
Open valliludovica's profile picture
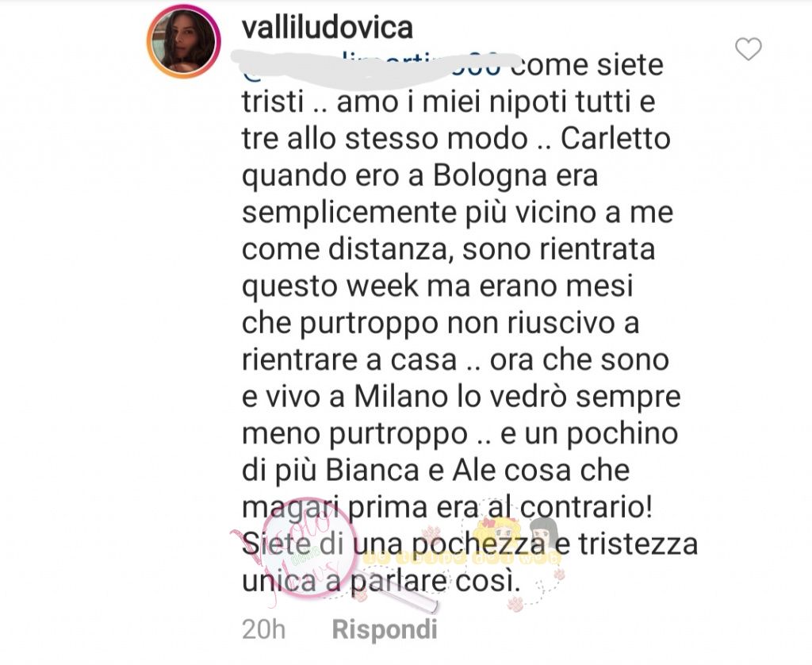click(x=184, y=41)
